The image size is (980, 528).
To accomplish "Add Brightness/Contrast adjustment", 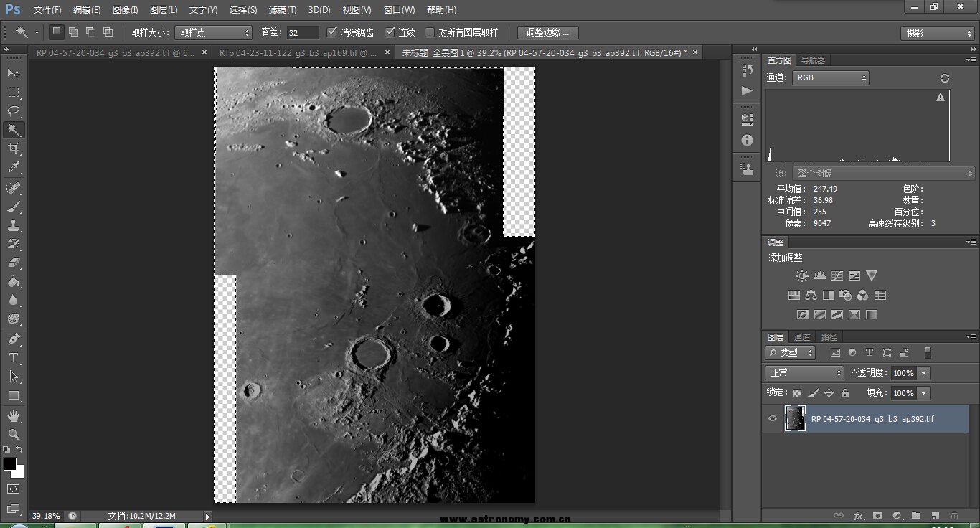I will click(x=802, y=275).
